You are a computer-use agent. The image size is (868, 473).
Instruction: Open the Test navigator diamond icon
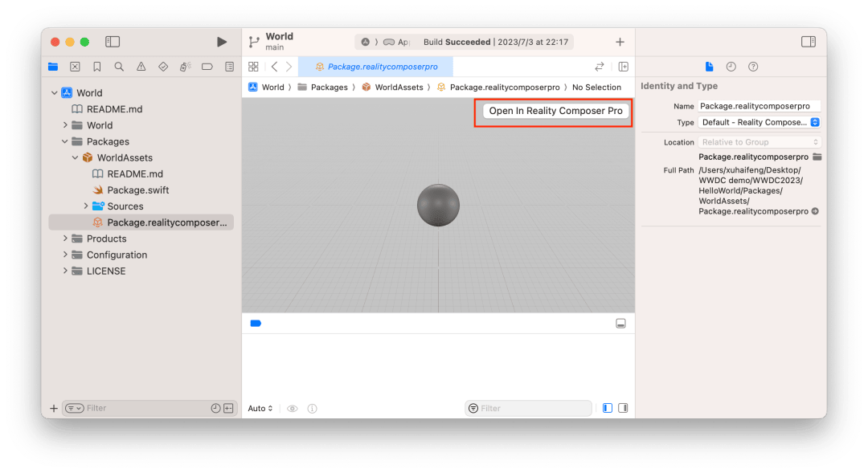[162, 67]
